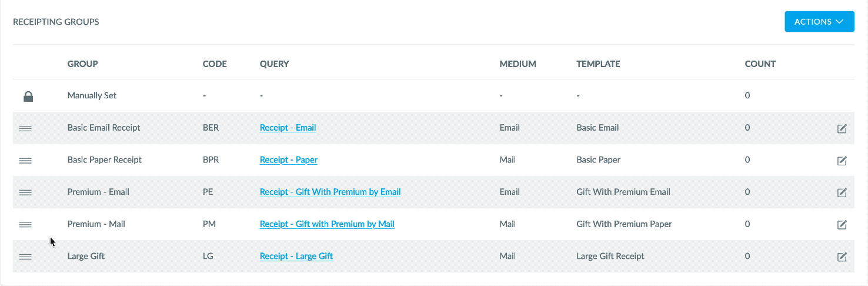868x286 pixels.
Task: Edit the Premium - Email group
Action: click(842, 192)
